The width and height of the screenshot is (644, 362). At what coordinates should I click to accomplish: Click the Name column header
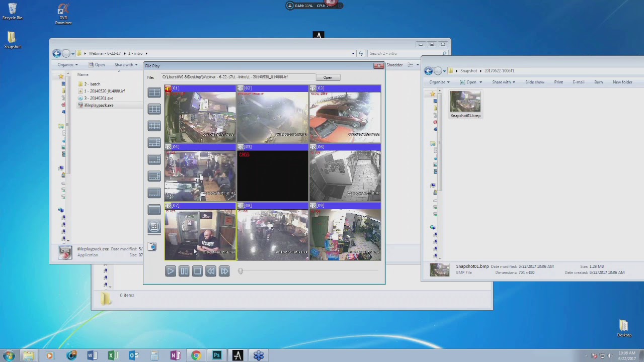83,74
